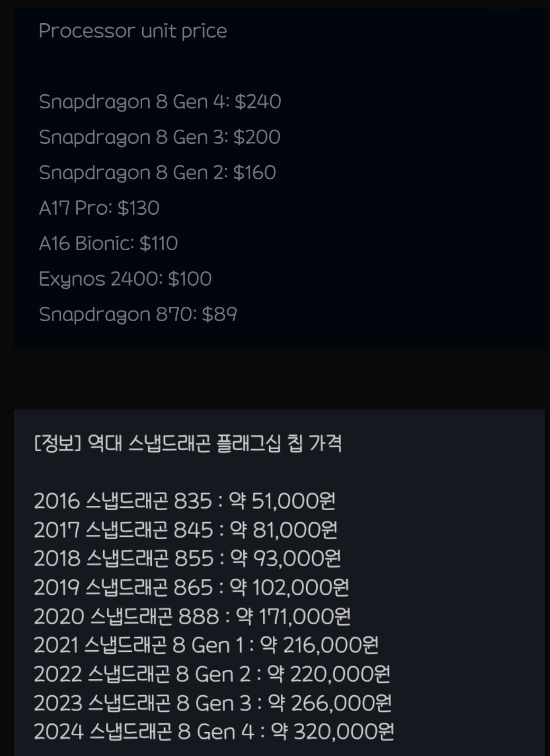
Task: Click the [정보] 역대 스냅드래곤 플래그십 칩 가격 title
Action: (x=188, y=443)
